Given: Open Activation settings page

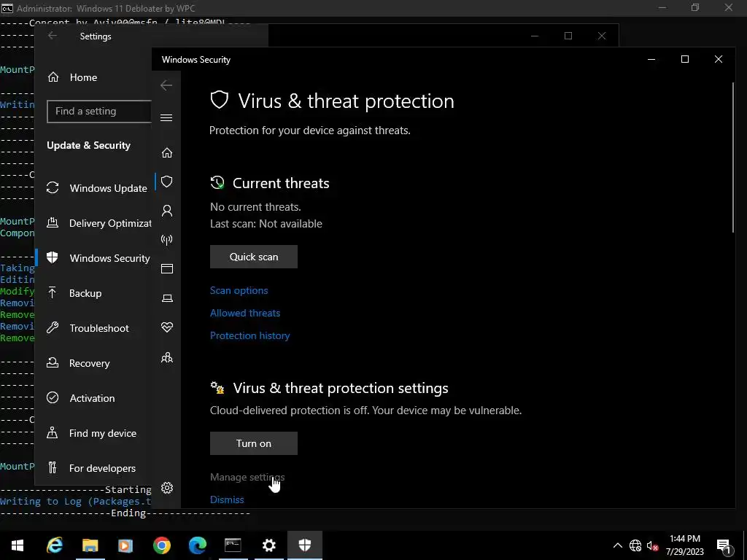Looking at the screenshot, I should pyautogui.click(x=80, y=398).
